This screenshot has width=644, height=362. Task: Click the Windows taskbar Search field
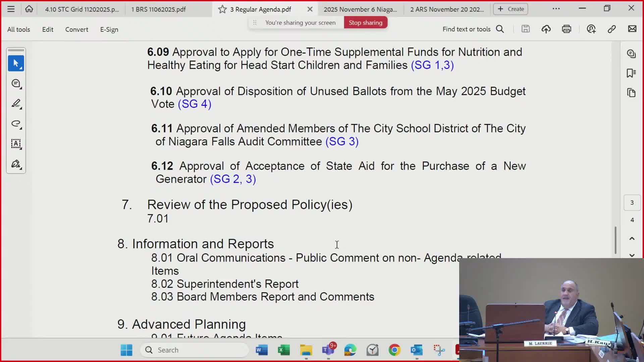[x=195, y=350]
